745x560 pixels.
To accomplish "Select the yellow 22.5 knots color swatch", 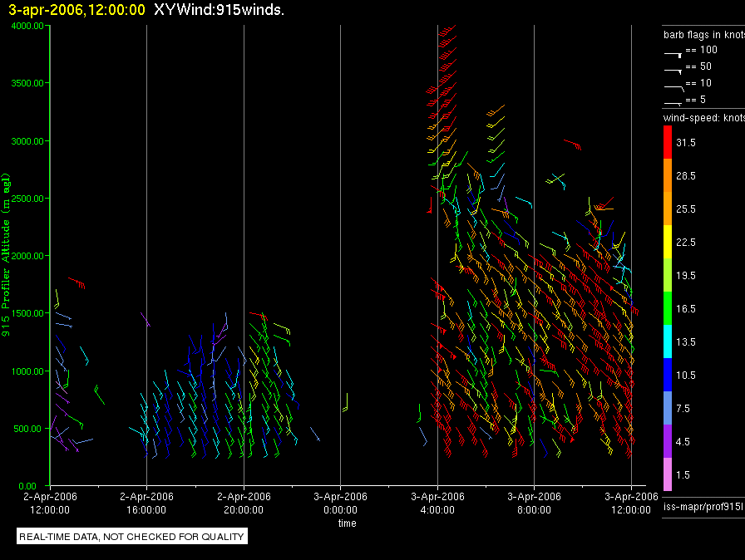I will click(668, 242).
